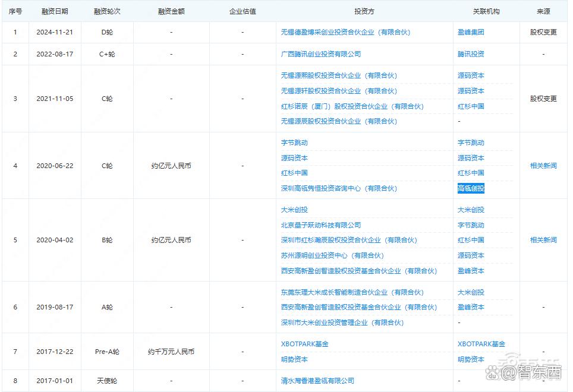Viewport: 573px width, 392px height.
Task: Open 相关新闻 source for 2020-04-02 round
Action: point(543,240)
